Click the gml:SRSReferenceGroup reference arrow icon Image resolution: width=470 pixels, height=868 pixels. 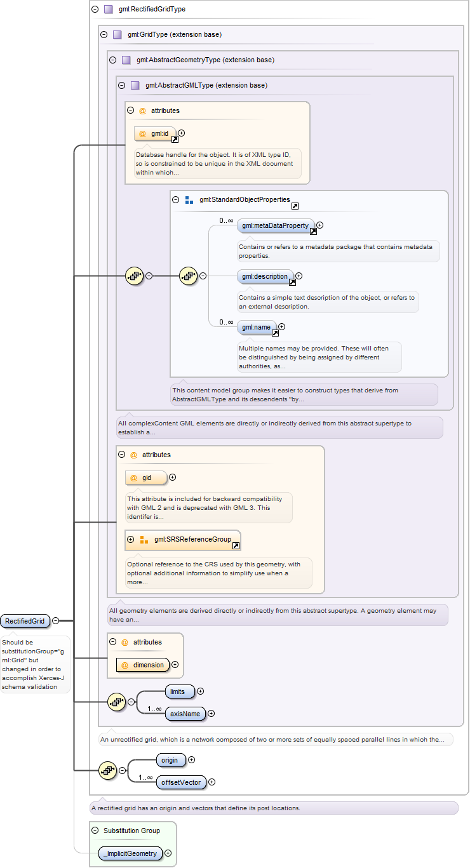click(236, 545)
